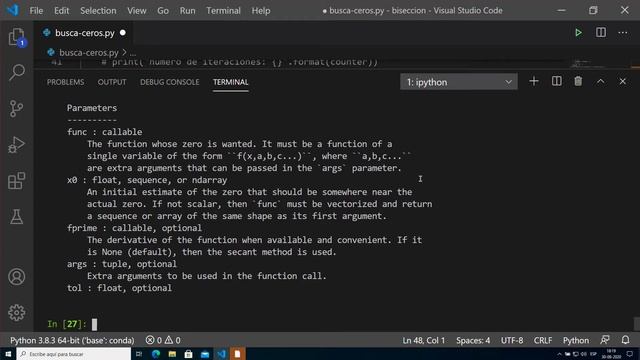Open the Go menu
The width and height of the screenshot is (640, 360).
point(163,11)
